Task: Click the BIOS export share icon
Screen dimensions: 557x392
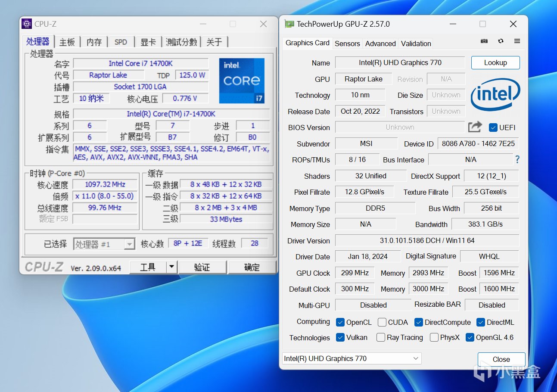Action: 475,127
